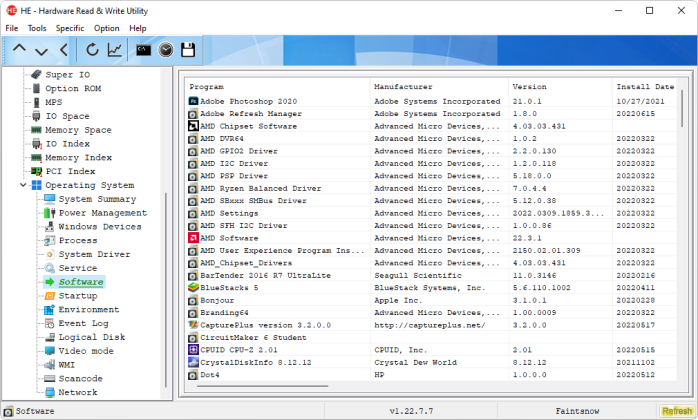Screen dimensions: 698x420
Task: Click the CPUID CPU-Z icon
Action: (193, 350)
